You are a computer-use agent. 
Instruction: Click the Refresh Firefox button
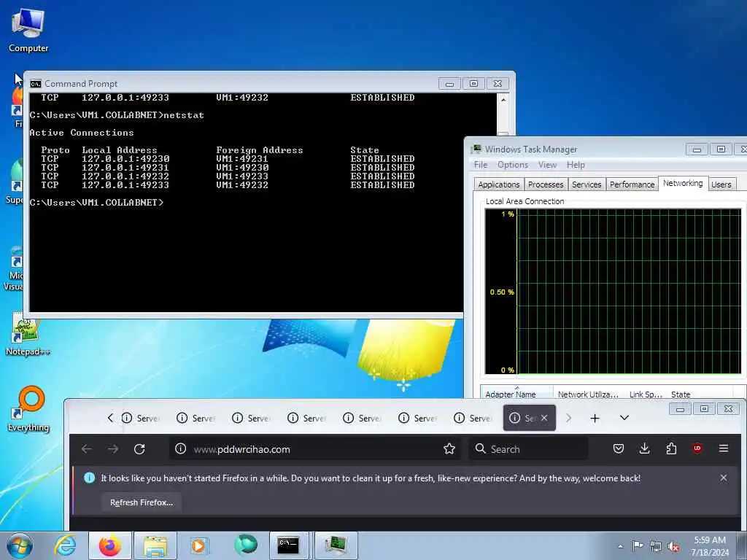pos(142,502)
